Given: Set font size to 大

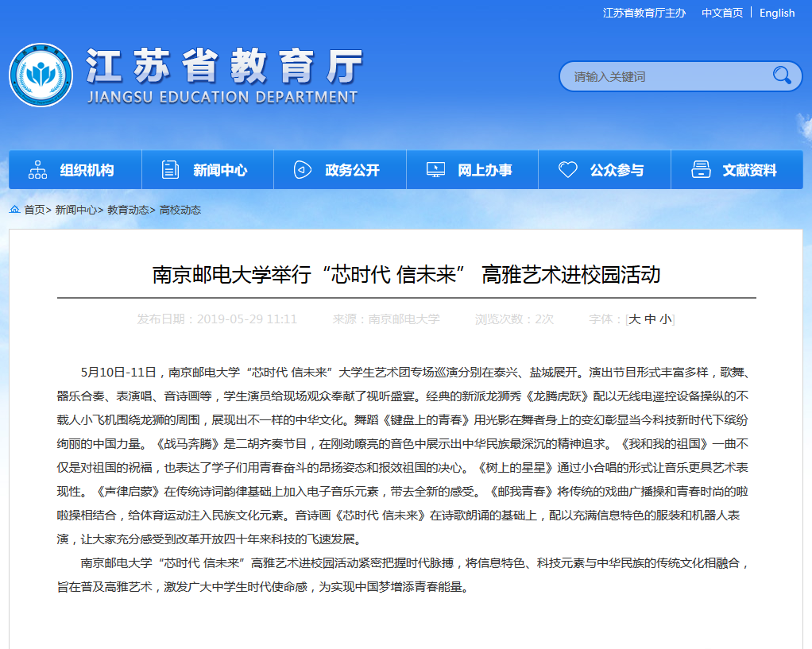Looking at the screenshot, I should 635,319.
